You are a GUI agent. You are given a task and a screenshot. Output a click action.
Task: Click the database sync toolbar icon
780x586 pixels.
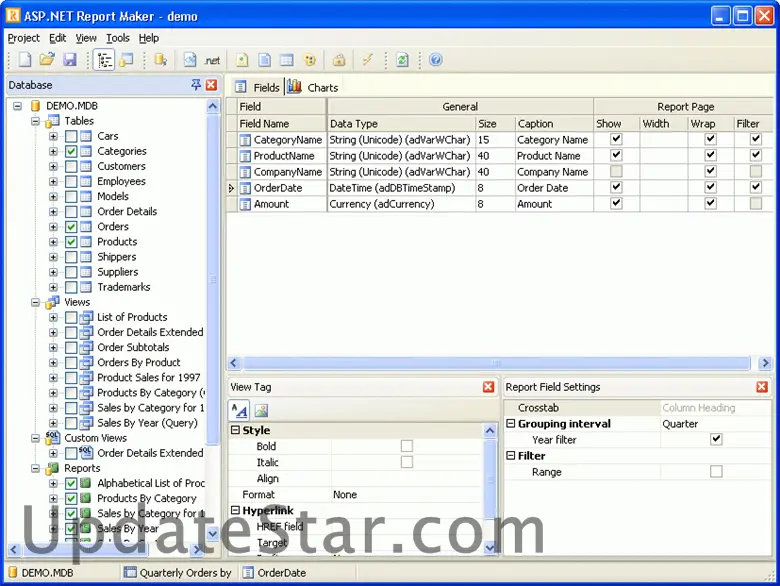[160, 60]
